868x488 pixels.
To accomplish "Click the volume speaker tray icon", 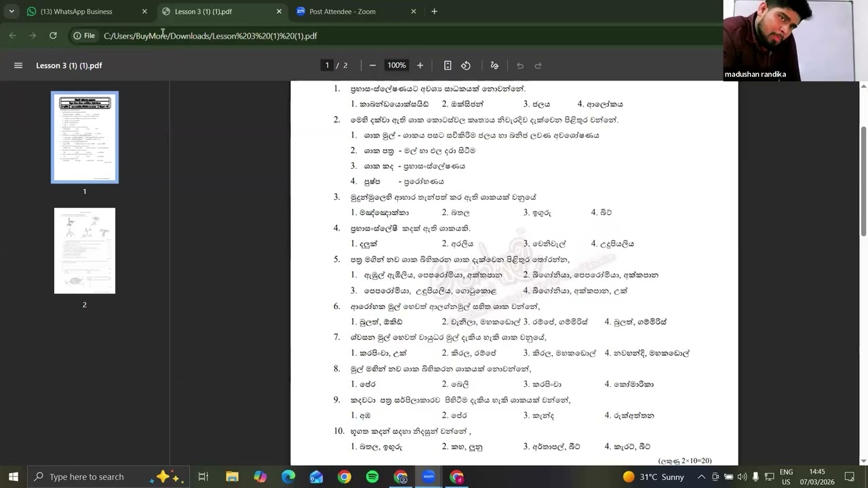I will pyautogui.click(x=742, y=477).
